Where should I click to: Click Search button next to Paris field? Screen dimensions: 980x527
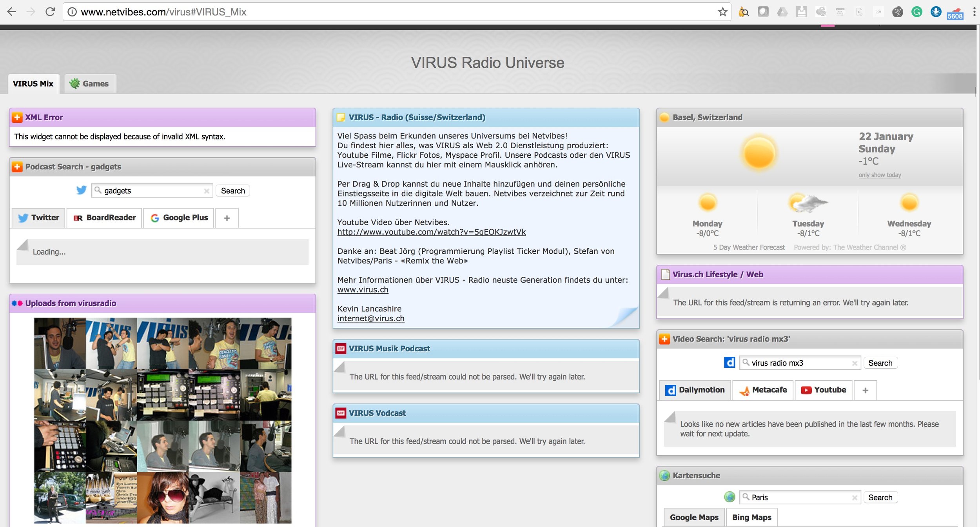[880, 497]
